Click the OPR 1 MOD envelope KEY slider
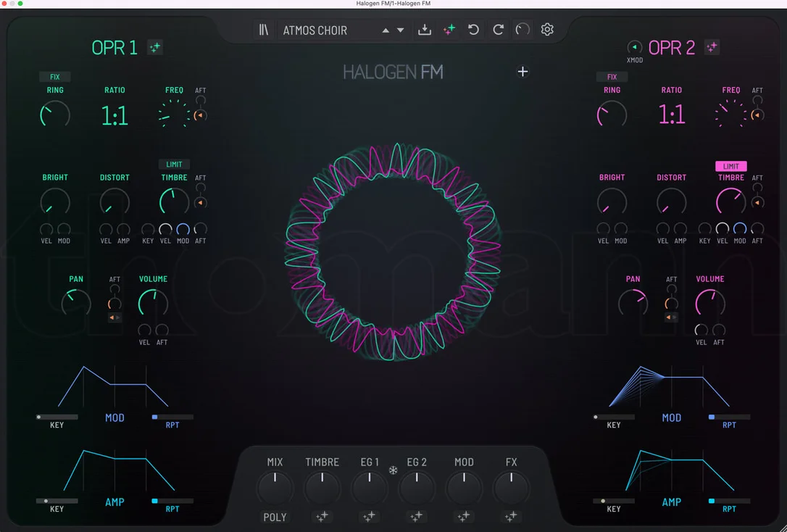 57,417
